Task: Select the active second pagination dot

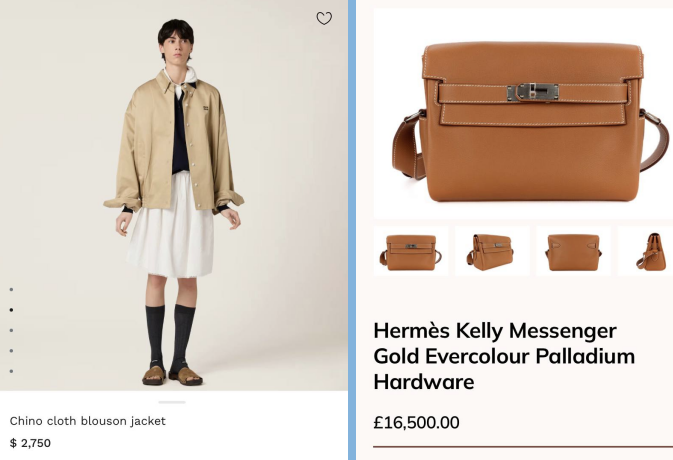Action: tap(11, 310)
